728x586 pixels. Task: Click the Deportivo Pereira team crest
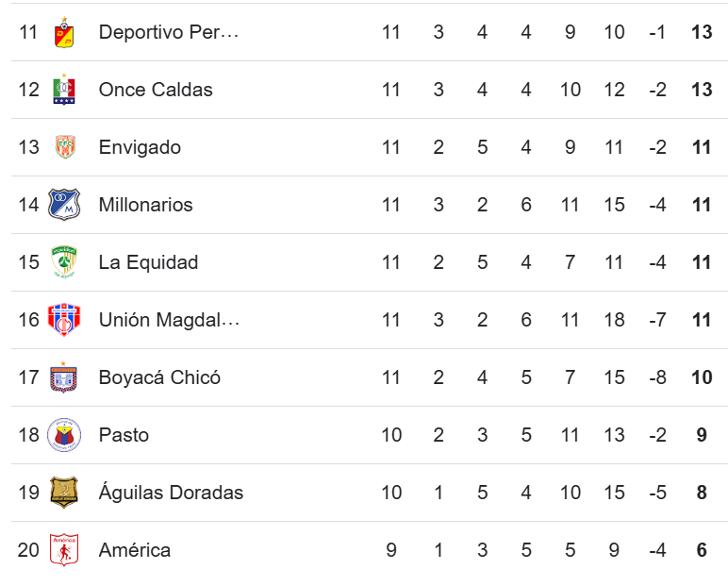64,32
